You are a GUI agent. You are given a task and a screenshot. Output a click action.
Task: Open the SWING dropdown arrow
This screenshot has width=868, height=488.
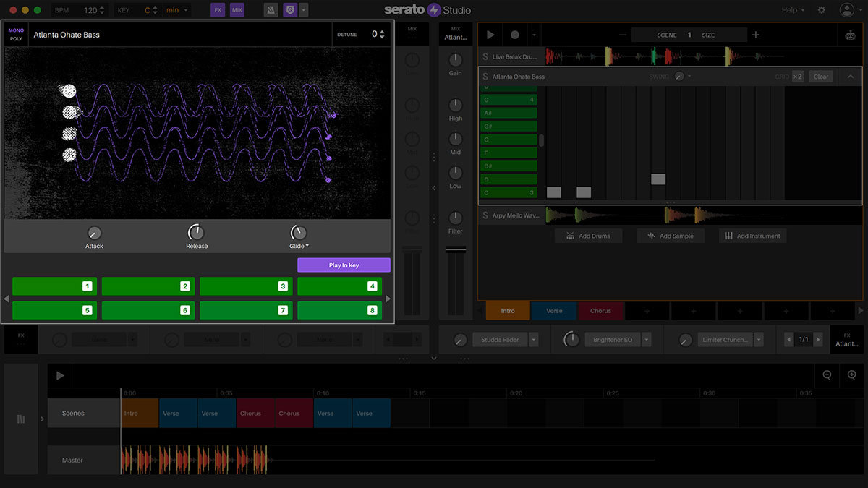pos(689,77)
